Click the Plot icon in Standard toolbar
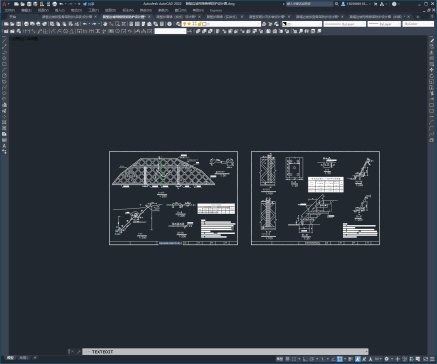Screen dimensions: 437x364 point(26,24)
